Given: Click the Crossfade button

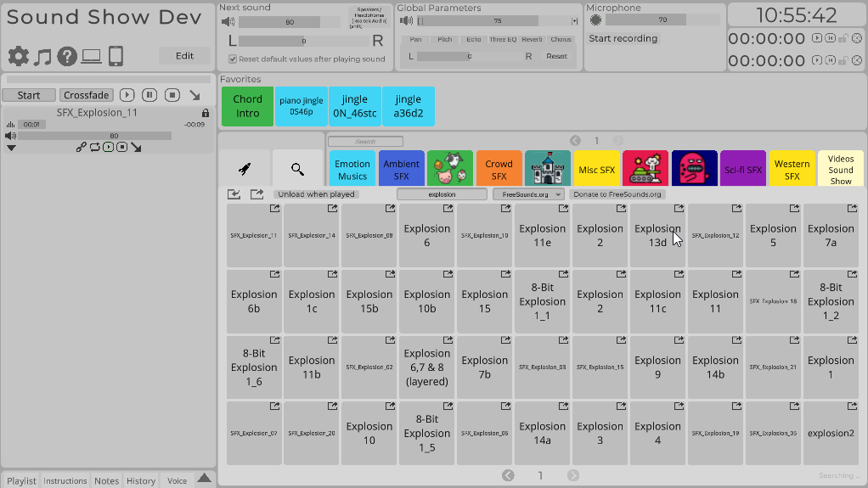Looking at the screenshot, I should tap(87, 95).
